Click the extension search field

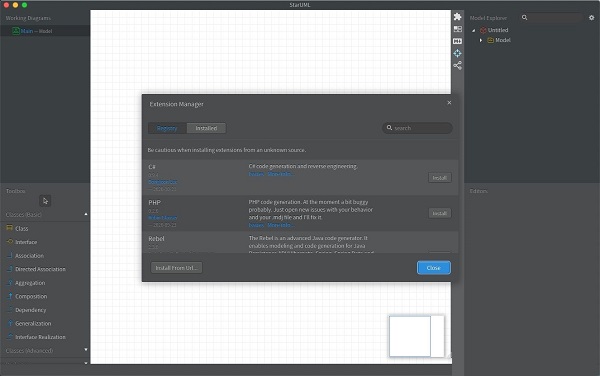pyautogui.click(x=417, y=128)
